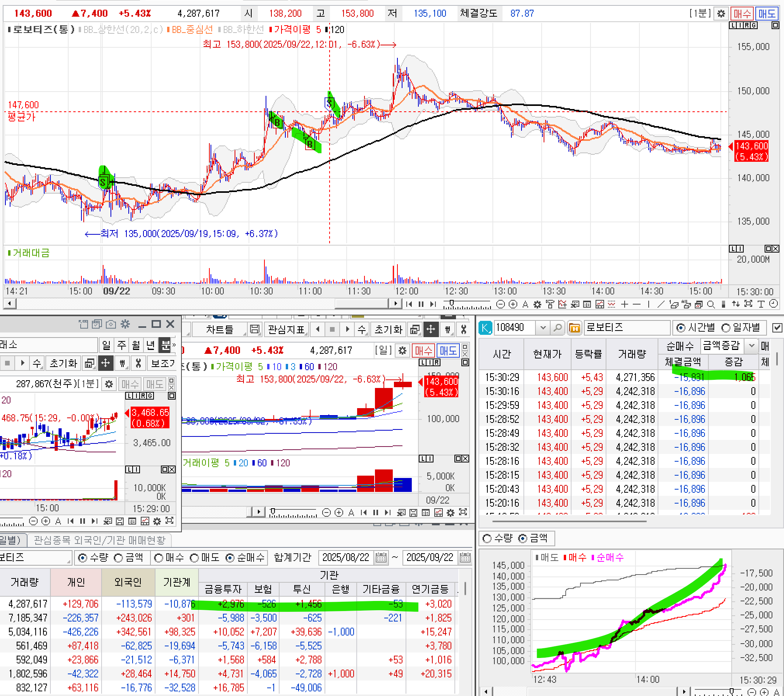Screen dimensions: 784x696
Task: Open calendar picker for 2025/08/22 start date
Action: (381, 558)
